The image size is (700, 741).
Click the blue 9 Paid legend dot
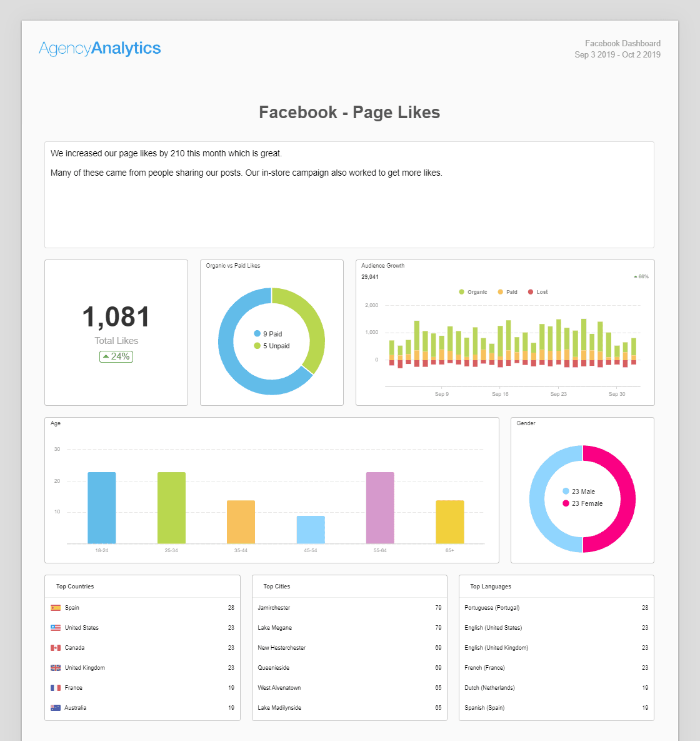pyautogui.click(x=256, y=333)
